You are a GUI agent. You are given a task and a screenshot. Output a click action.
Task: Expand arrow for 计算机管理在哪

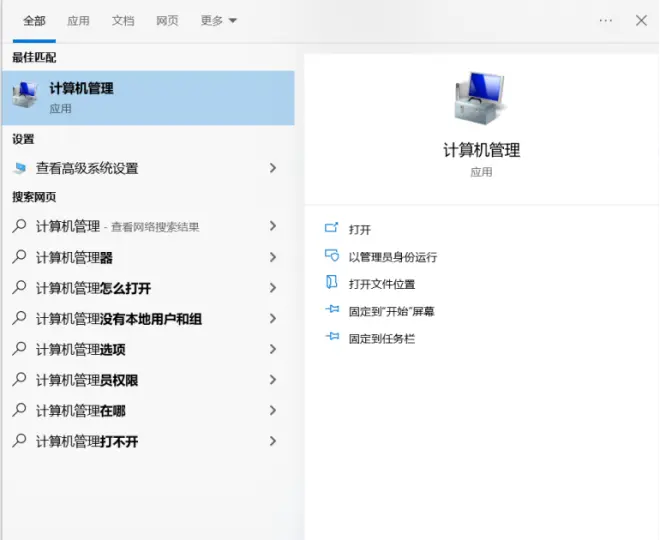pos(273,410)
